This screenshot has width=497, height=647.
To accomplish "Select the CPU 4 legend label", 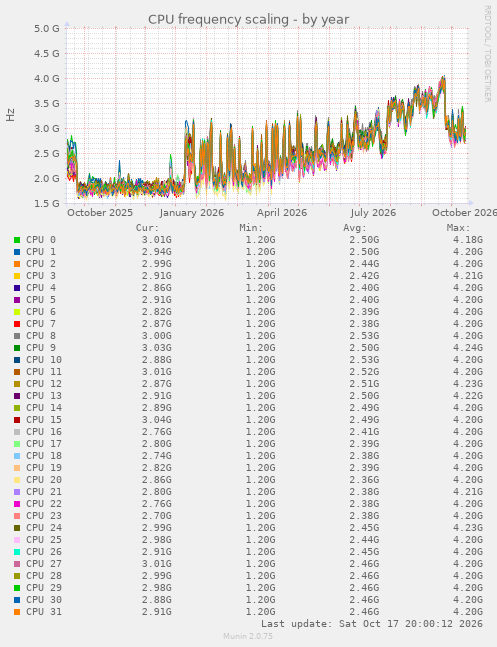I will pyautogui.click(x=41, y=288).
